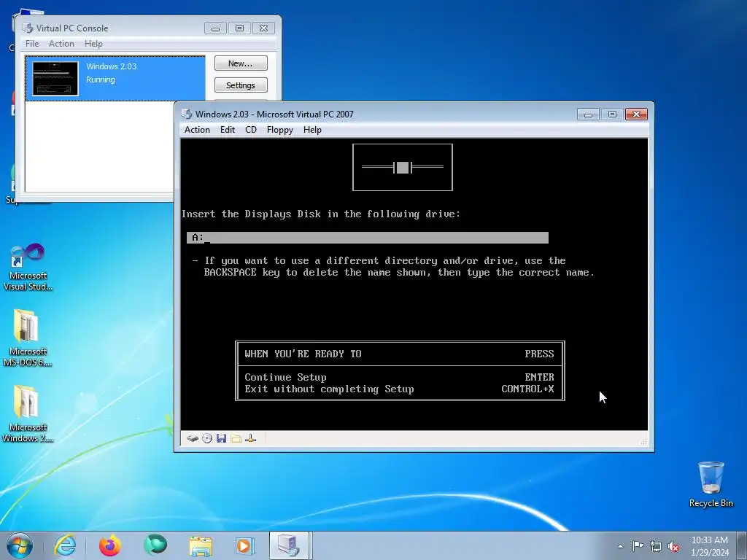The width and height of the screenshot is (747, 560).
Task: Open Windows Explorer from the taskbar
Action: [201, 545]
